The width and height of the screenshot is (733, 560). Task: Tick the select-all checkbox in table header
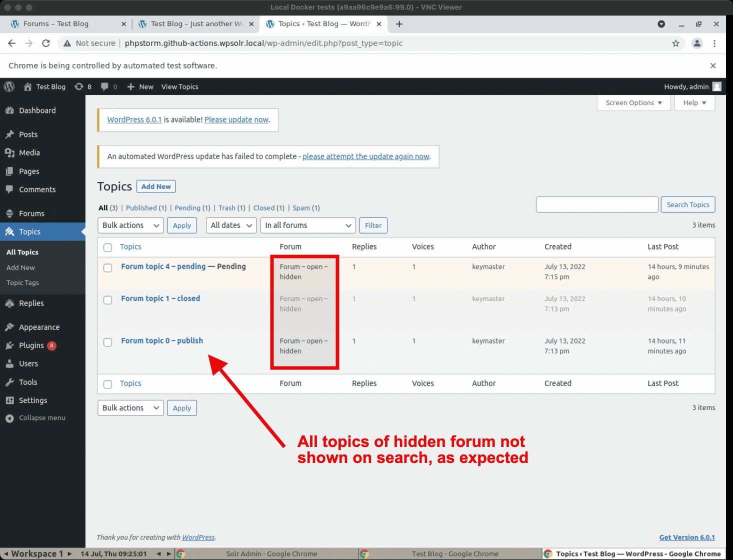(107, 247)
